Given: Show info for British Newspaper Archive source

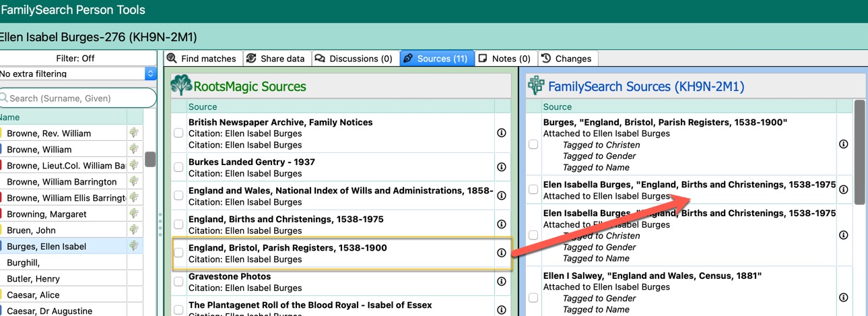Looking at the screenshot, I should [x=501, y=133].
